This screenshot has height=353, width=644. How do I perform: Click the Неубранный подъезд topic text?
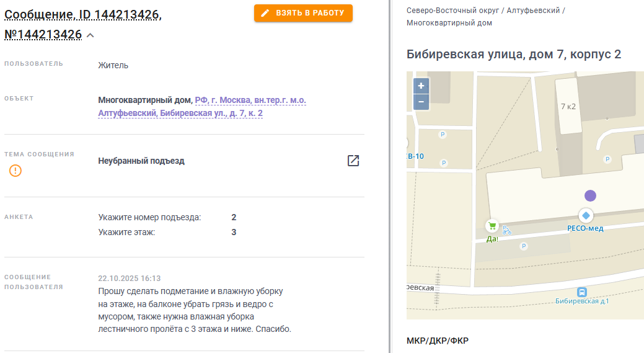click(x=141, y=161)
